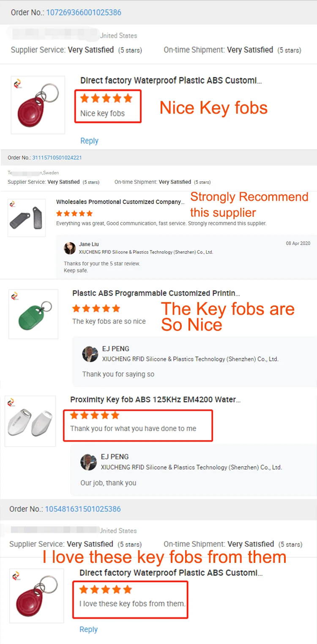This screenshot has width=317, height=644.
Task: Open 'Plastic ABS Programmable Customized Printin...' product title
Action: point(156,293)
